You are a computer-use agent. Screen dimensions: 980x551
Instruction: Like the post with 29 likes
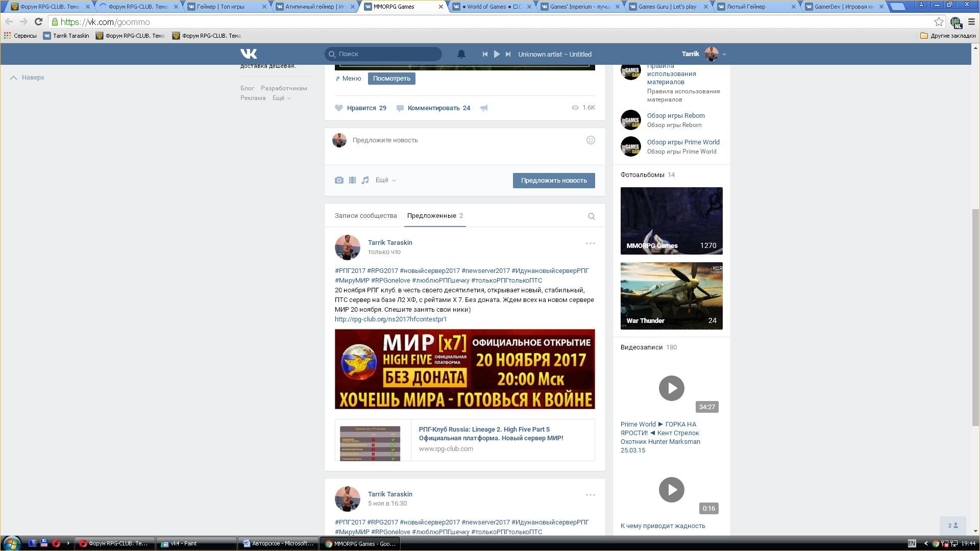point(360,108)
